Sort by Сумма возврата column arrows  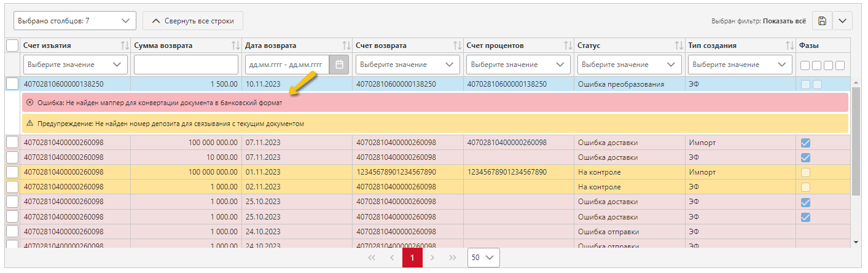[235, 45]
